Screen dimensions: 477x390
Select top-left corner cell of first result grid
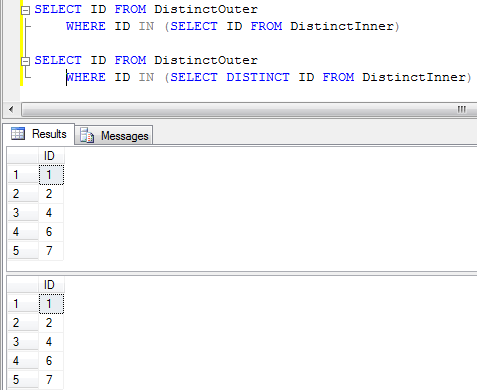pos(23,156)
